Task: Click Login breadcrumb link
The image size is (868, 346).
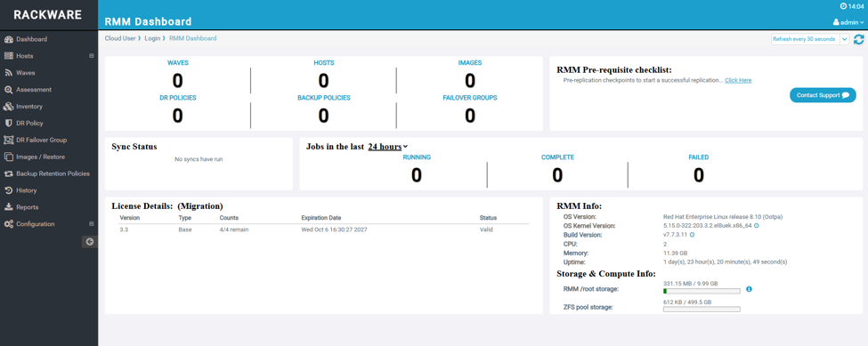Action: (x=152, y=38)
